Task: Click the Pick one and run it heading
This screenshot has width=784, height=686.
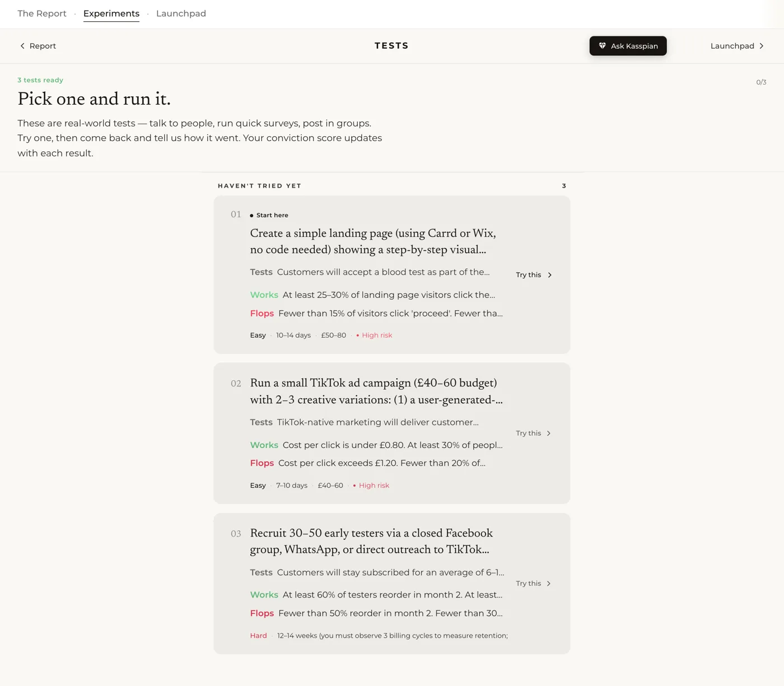Action: 94,99
